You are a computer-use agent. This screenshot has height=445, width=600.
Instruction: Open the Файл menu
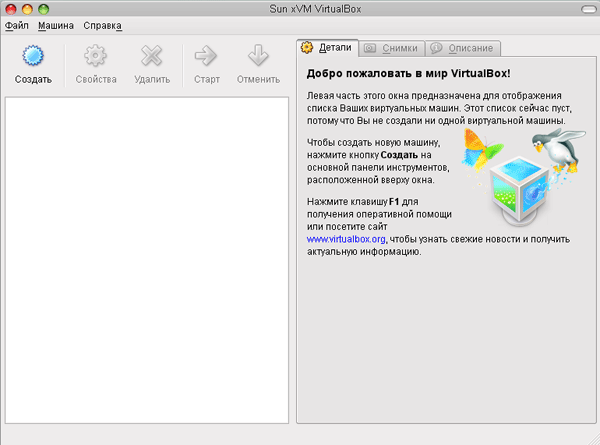point(16,26)
